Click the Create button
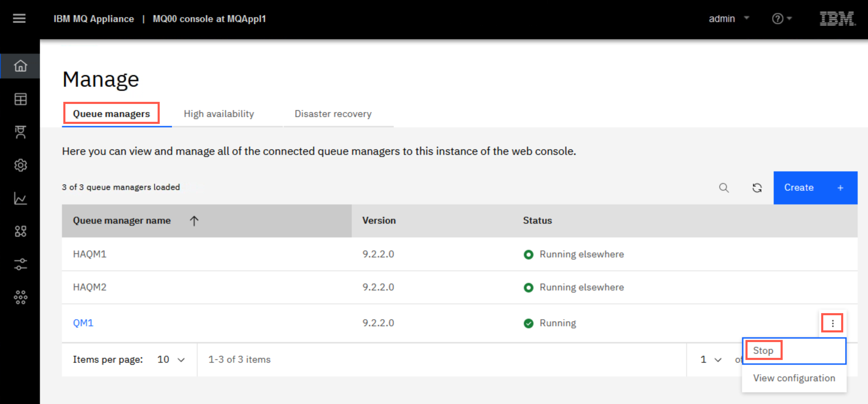This screenshot has width=868, height=404. 815,188
